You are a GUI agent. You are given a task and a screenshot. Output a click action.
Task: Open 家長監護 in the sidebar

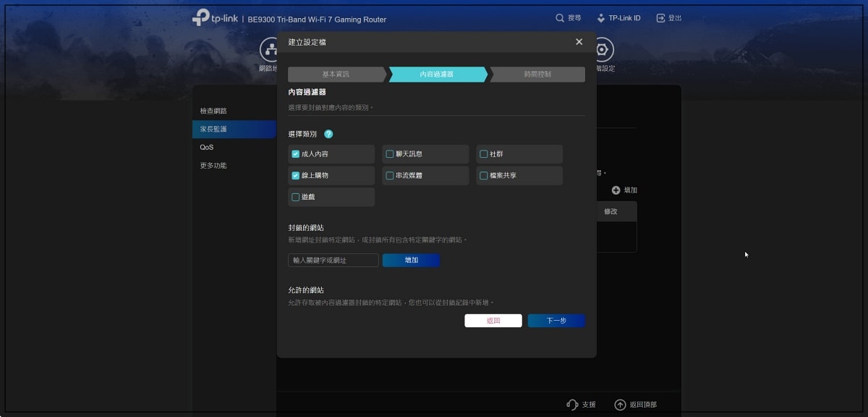(234, 129)
